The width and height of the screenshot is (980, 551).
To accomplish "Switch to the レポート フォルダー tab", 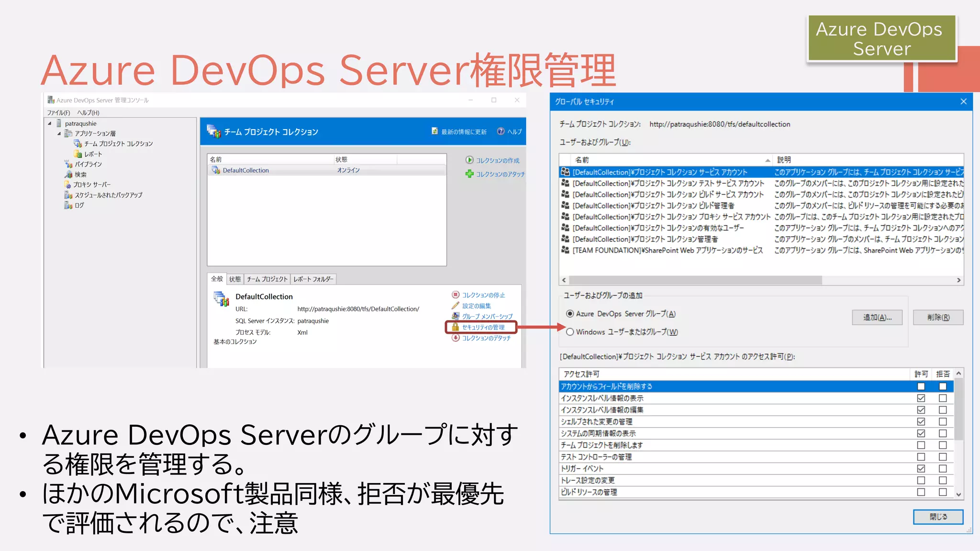I will (313, 279).
